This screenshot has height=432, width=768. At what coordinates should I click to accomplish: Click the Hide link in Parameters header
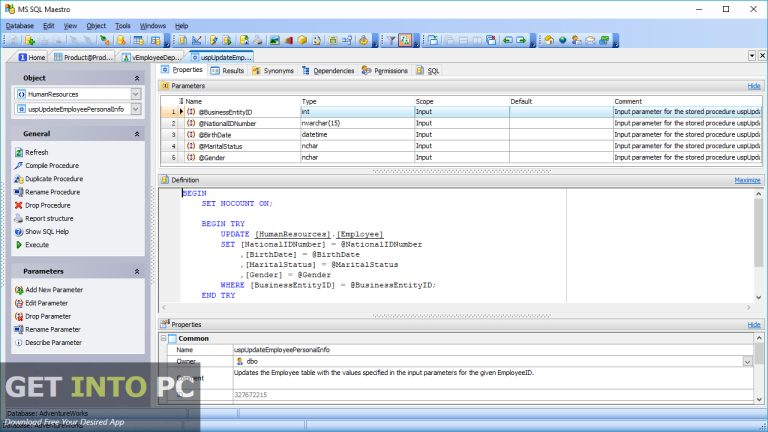click(754, 86)
